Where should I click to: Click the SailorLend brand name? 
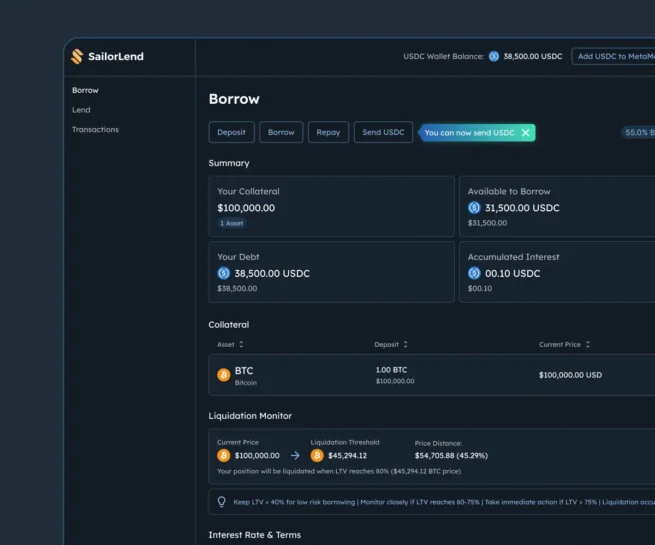(116, 56)
